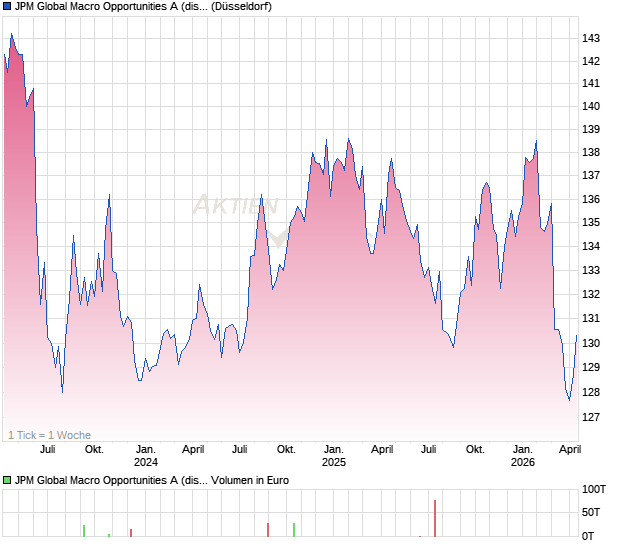Click the Jan. 2025 x-axis label
The image size is (620, 546).
coord(334,456)
